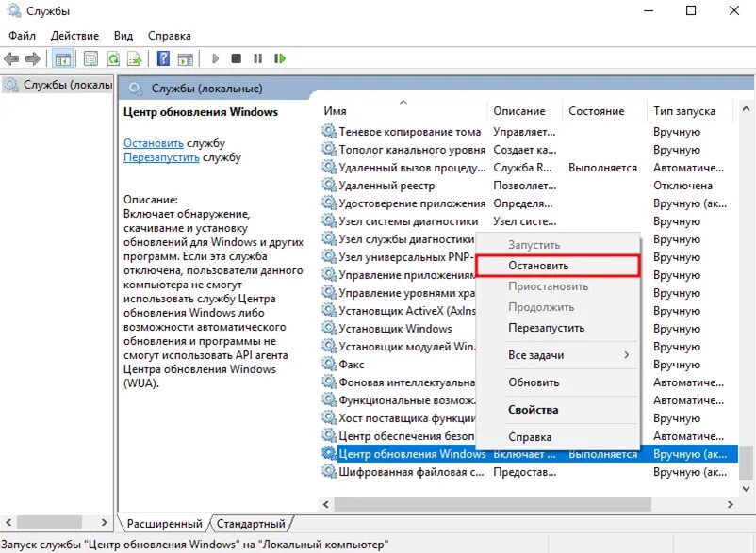
Task: Open the Файл menu
Action: pos(23,36)
